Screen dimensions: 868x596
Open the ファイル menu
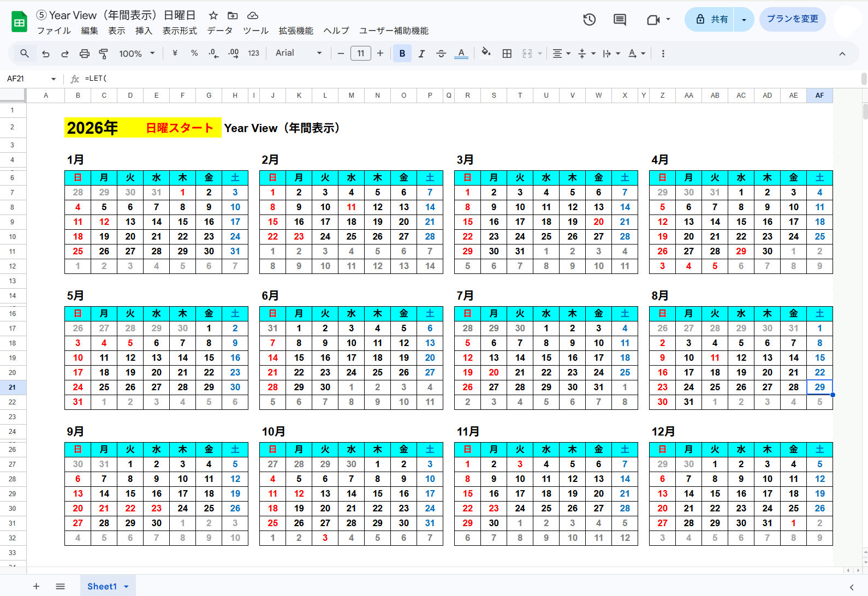(x=54, y=31)
